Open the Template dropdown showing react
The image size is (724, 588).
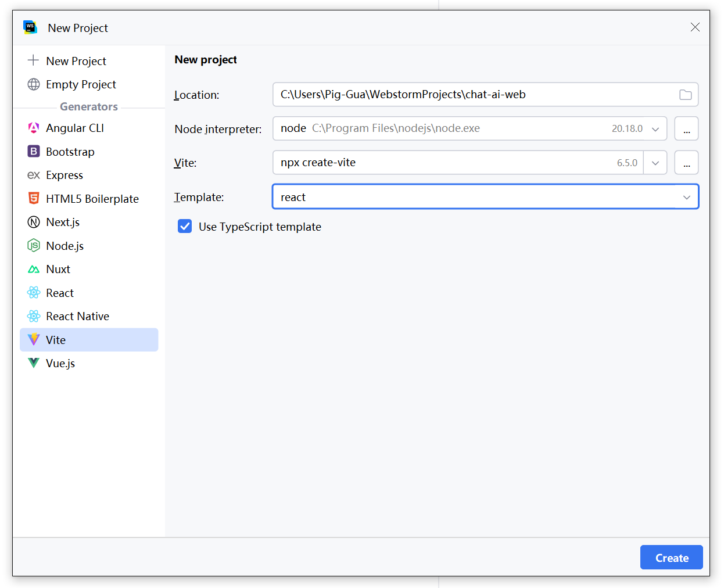tap(486, 197)
